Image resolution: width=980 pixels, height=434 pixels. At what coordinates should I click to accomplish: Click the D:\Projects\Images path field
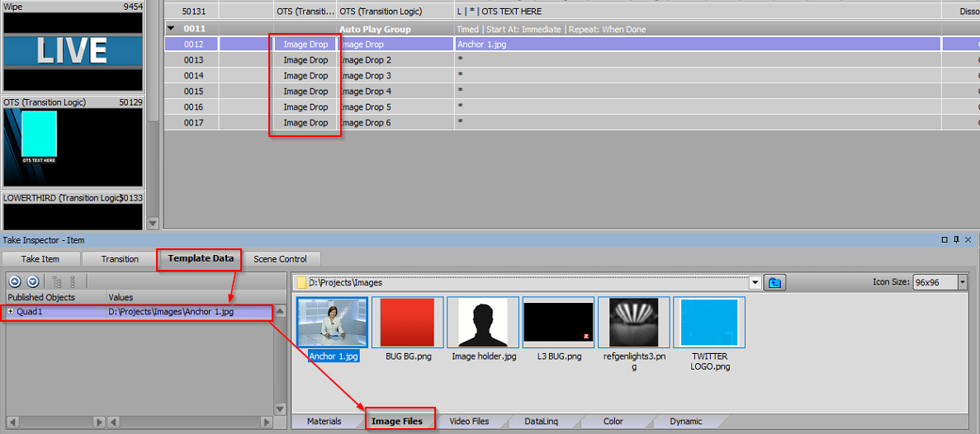(x=528, y=283)
